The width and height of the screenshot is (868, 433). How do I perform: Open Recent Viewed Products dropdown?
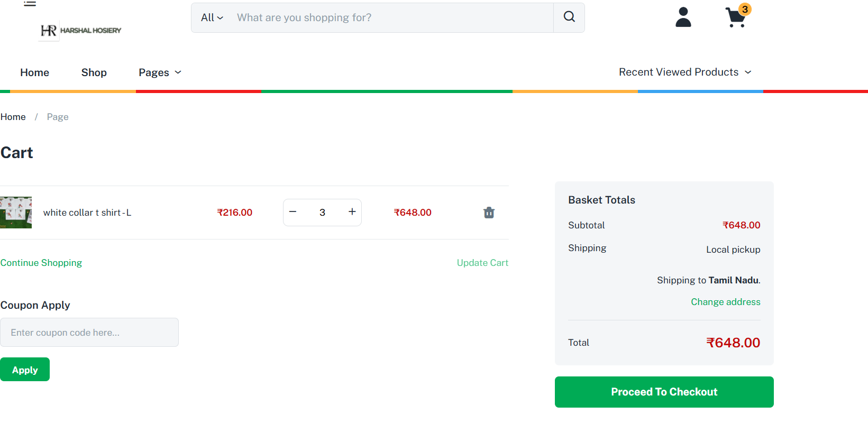click(x=685, y=72)
